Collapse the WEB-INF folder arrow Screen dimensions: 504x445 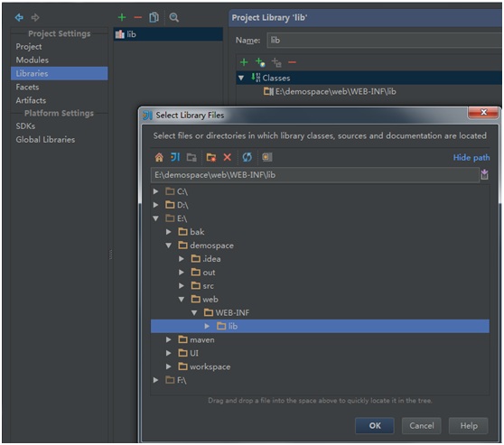click(x=194, y=313)
